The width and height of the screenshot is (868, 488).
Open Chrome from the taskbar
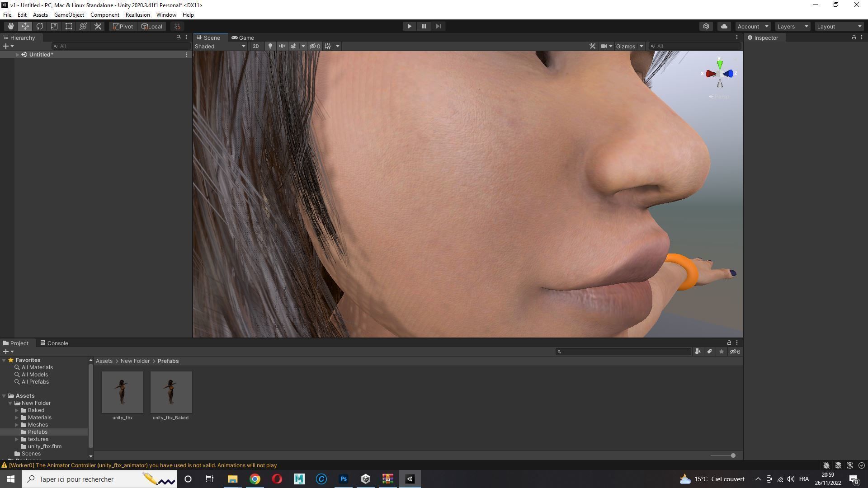[x=255, y=479]
